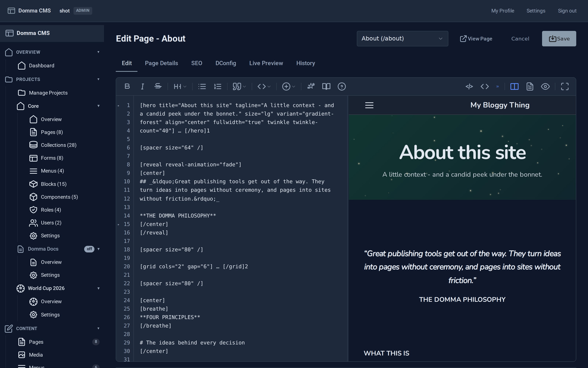The height and width of the screenshot is (368, 588).
Task: Toggle bold formatting in editor toolbar
Action: (x=127, y=86)
